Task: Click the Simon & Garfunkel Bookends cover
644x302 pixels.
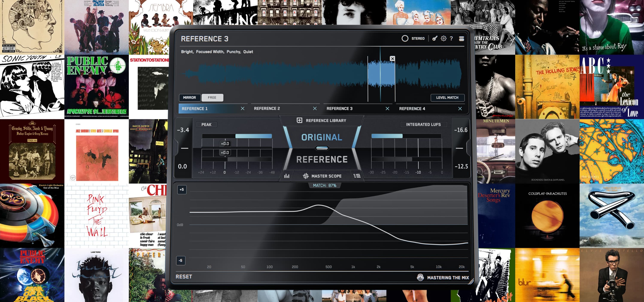Action: 547,151
